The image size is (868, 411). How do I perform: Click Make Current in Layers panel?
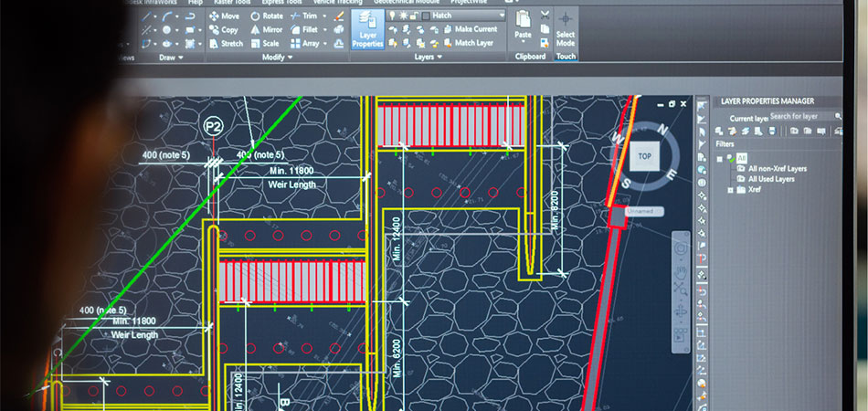(471, 28)
